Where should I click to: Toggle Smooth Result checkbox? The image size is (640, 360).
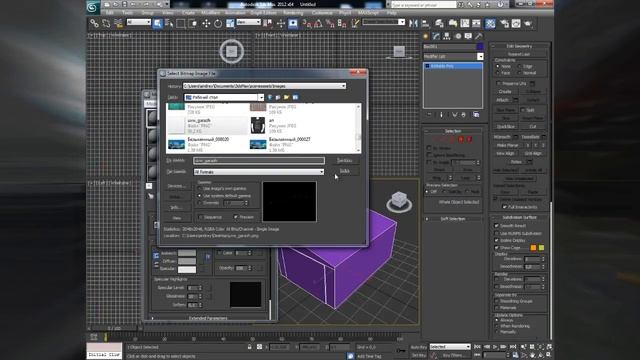497,226
